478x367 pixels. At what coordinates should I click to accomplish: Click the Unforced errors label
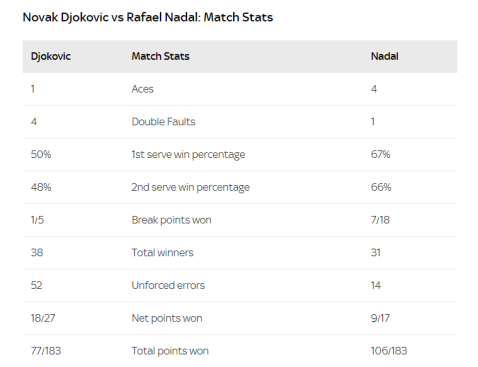pyautogui.click(x=168, y=285)
